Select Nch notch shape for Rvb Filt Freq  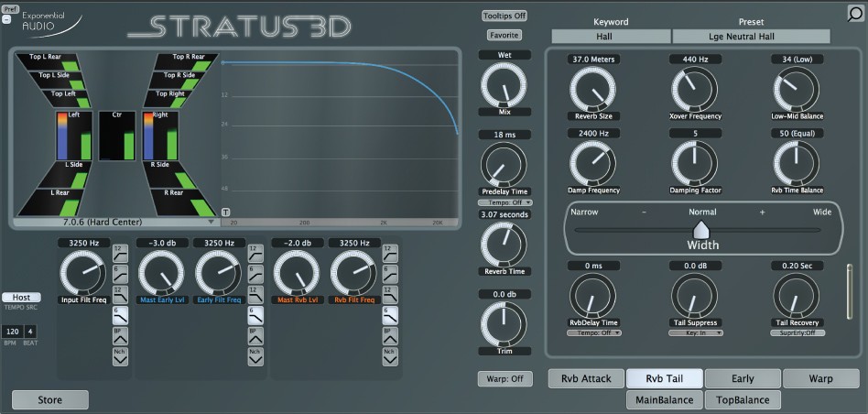point(390,356)
